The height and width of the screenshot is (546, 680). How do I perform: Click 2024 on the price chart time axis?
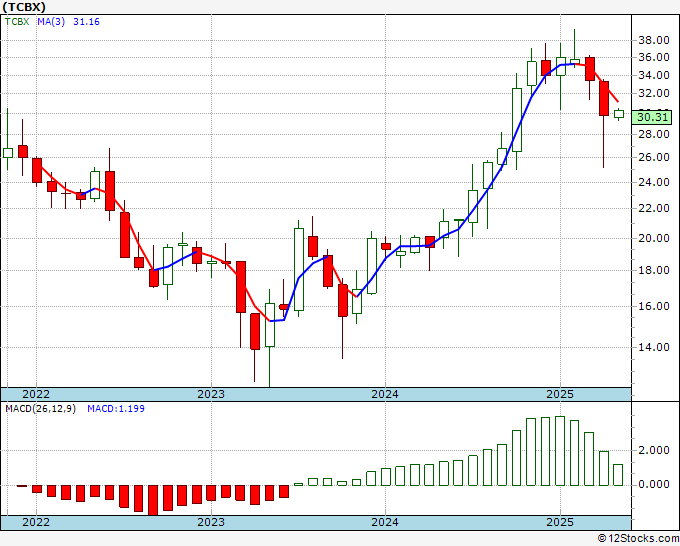click(x=385, y=394)
